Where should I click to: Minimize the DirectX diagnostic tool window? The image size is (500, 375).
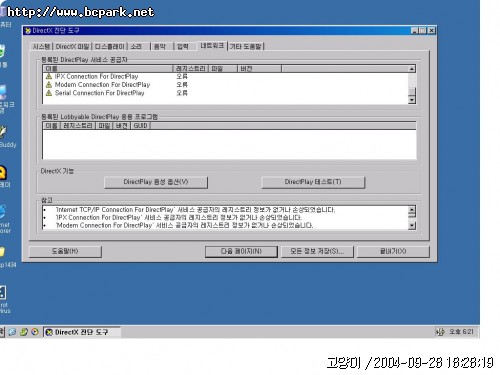click(x=414, y=31)
